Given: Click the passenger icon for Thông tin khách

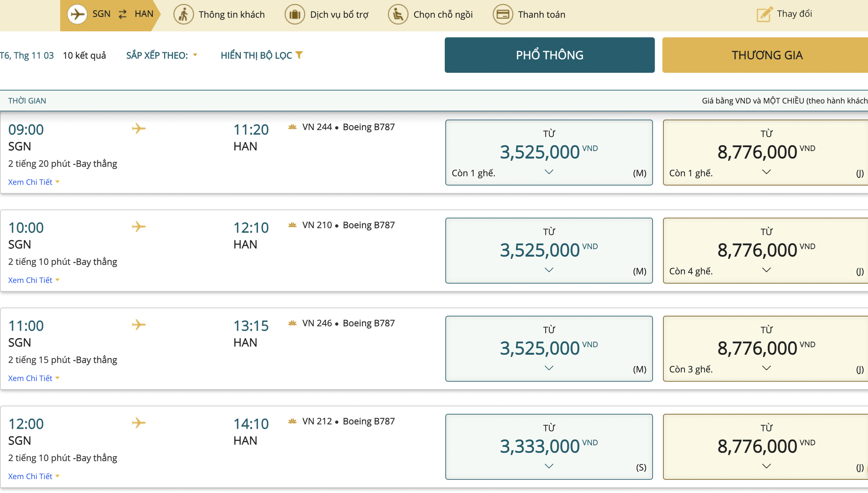Looking at the screenshot, I should [184, 14].
